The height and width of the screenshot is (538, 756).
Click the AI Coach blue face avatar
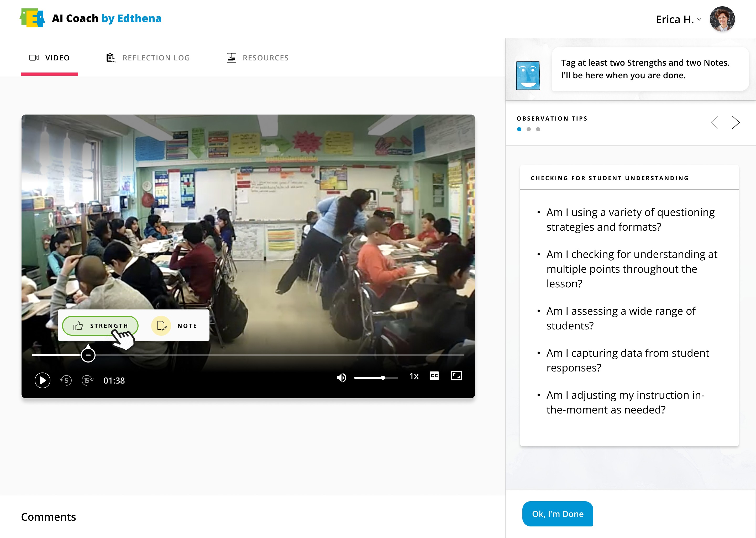click(x=528, y=76)
